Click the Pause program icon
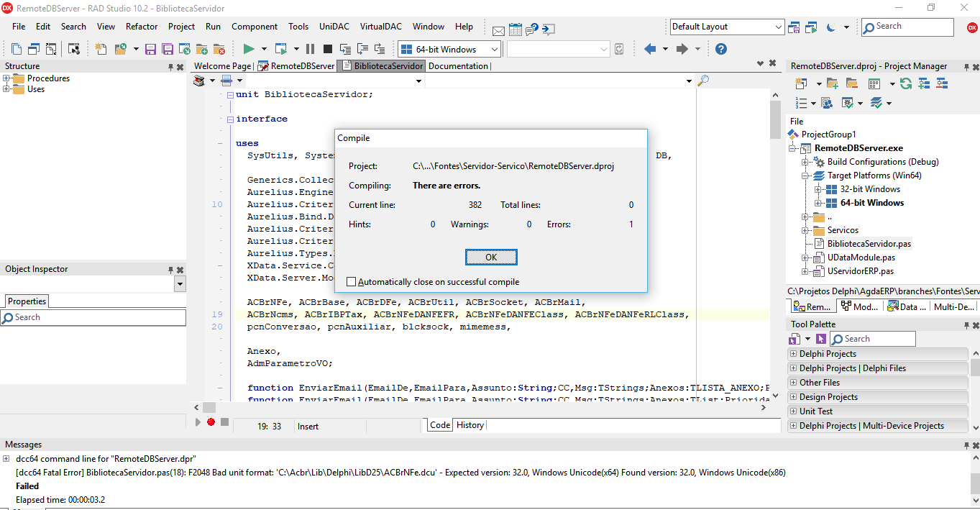Screen dimensions: 980x510 point(310,49)
